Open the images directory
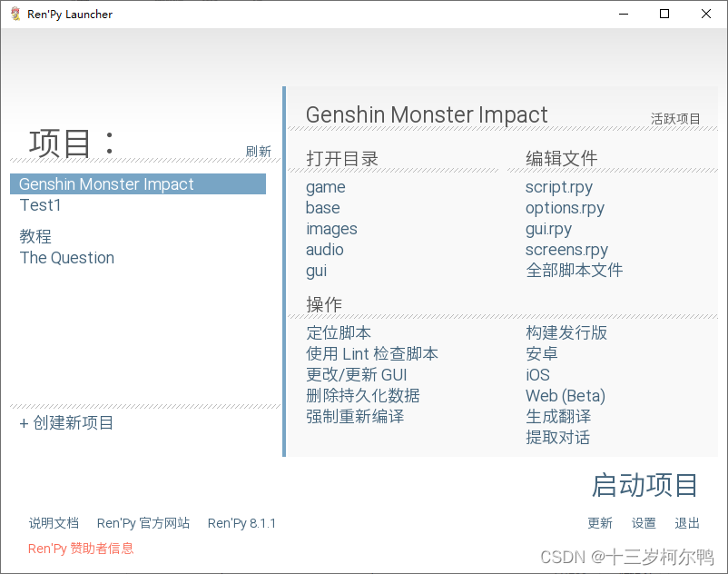This screenshot has height=574, width=728. pos(331,229)
